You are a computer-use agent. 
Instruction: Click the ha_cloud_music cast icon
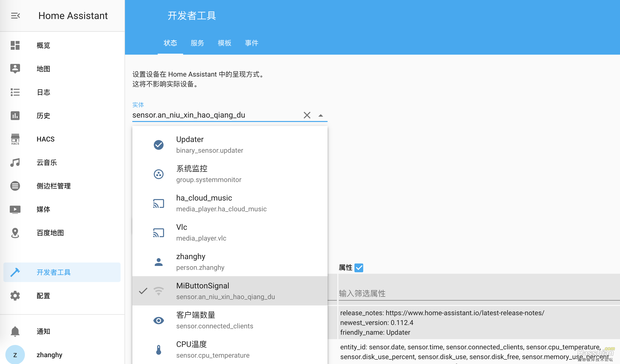pyautogui.click(x=159, y=203)
